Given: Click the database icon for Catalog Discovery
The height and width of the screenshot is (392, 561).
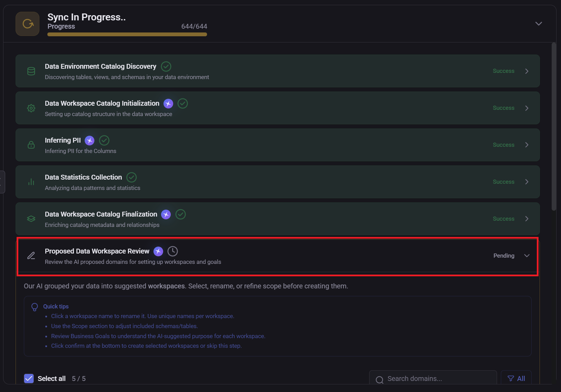Looking at the screenshot, I should coord(31,71).
